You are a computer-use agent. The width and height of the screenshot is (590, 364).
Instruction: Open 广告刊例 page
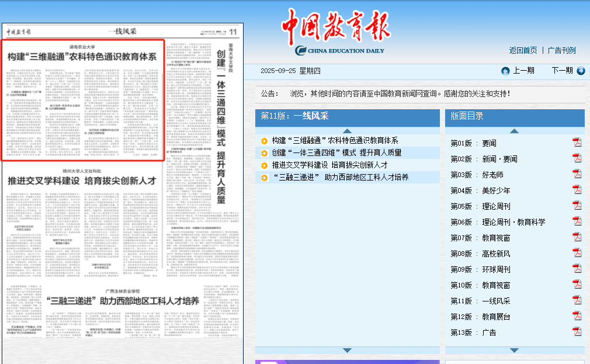[x=561, y=50]
